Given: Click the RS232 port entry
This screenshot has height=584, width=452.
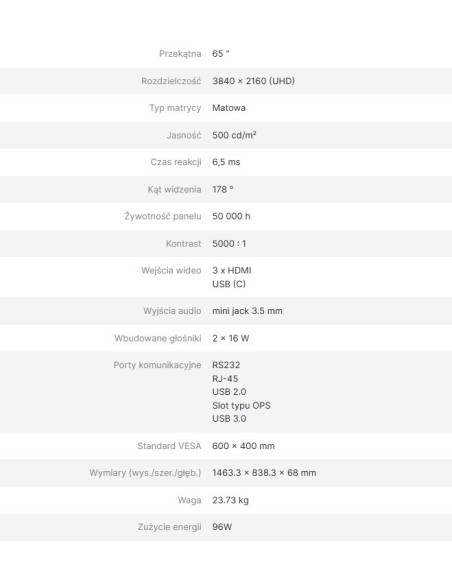Looking at the screenshot, I should click(x=226, y=365).
